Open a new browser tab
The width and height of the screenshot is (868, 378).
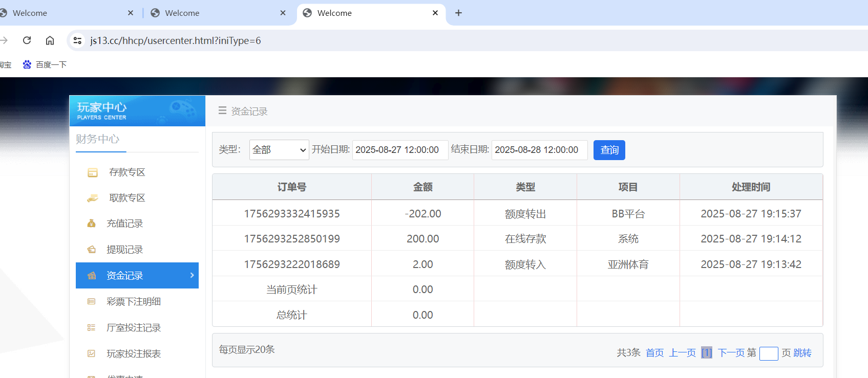[x=458, y=13]
